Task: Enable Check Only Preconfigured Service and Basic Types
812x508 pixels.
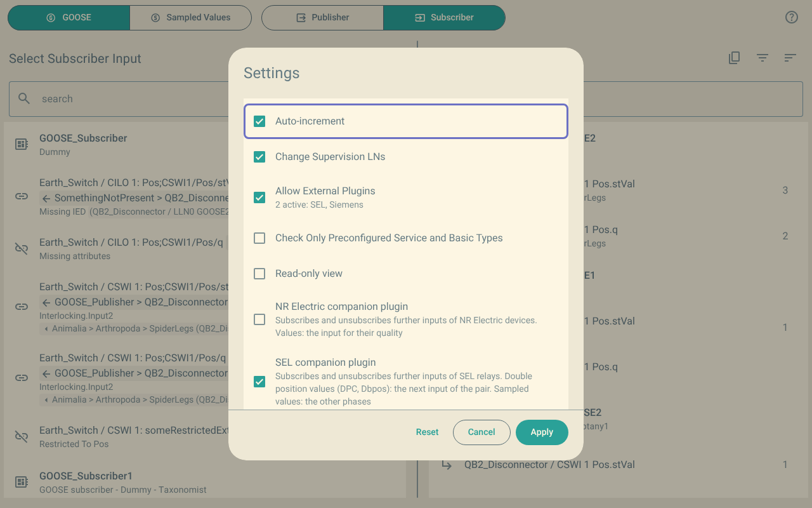Action: coord(259,238)
